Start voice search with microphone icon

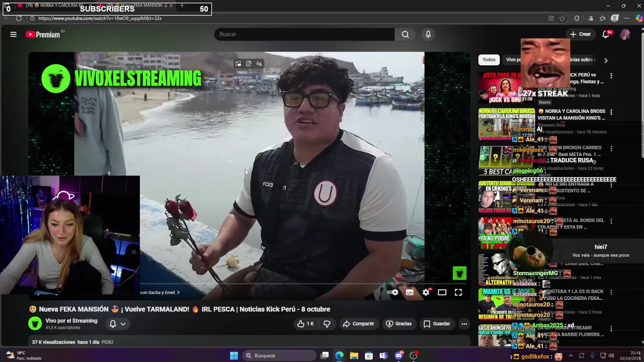[x=428, y=34]
